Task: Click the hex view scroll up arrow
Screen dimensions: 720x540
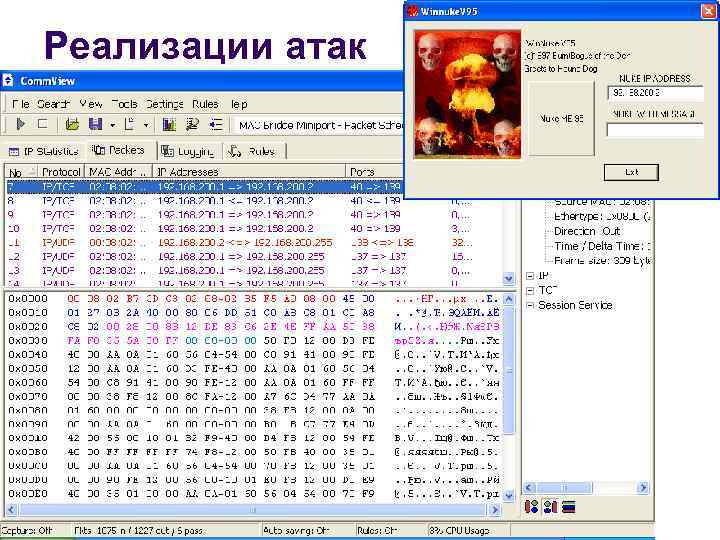Action: (x=508, y=299)
